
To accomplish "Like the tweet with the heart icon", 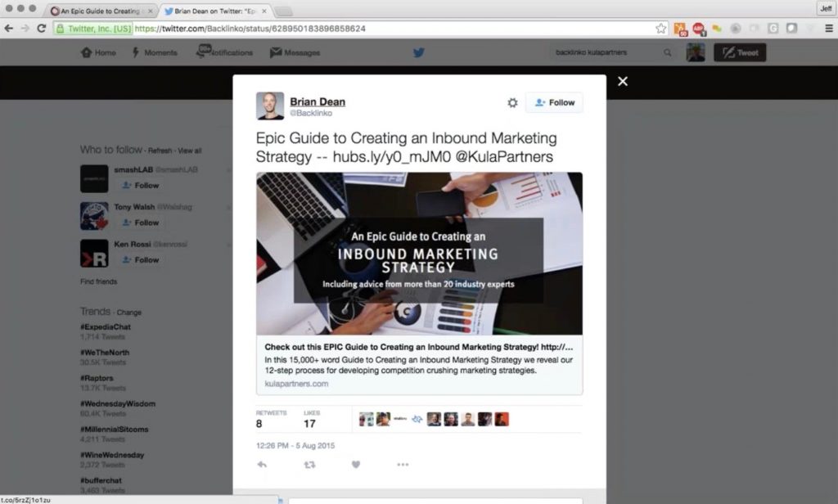I will tap(356, 465).
